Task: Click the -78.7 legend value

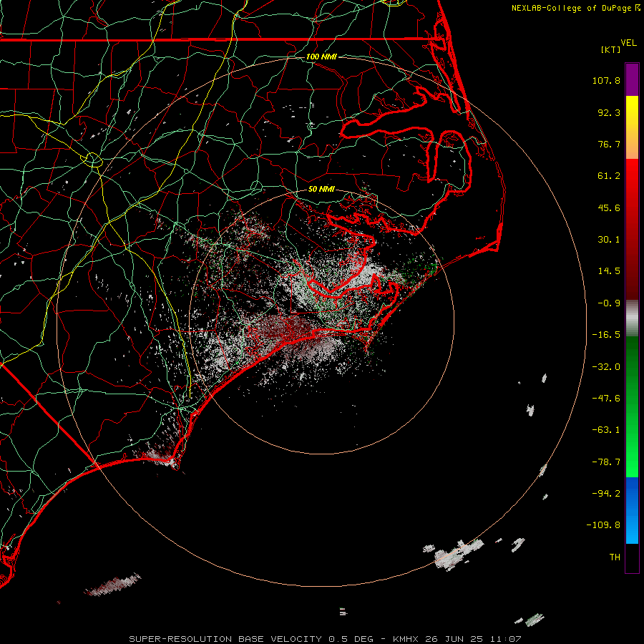Action: pyautogui.click(x=606, y=462)
